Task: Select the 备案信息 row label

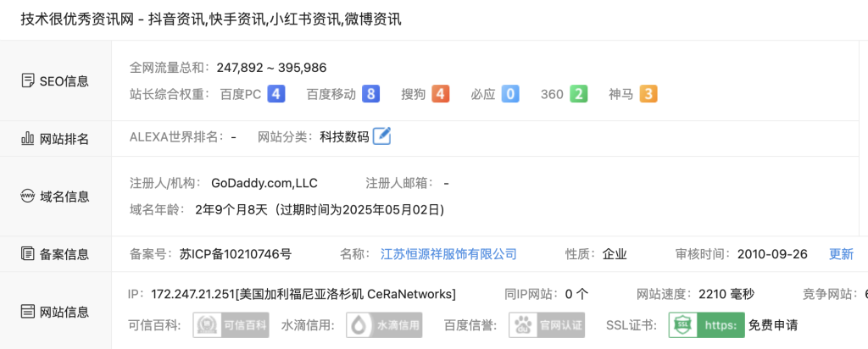Action: (55, 254)
